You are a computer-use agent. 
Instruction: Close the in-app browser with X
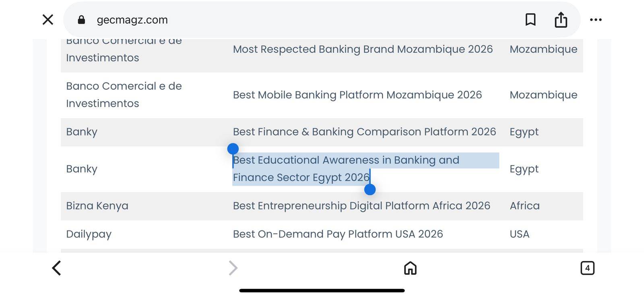[48, 20]
